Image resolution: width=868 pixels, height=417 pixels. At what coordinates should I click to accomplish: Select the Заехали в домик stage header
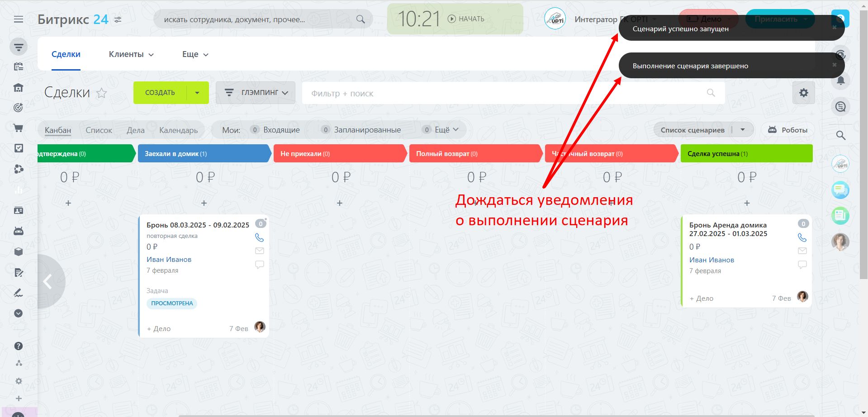pos(204,153)
